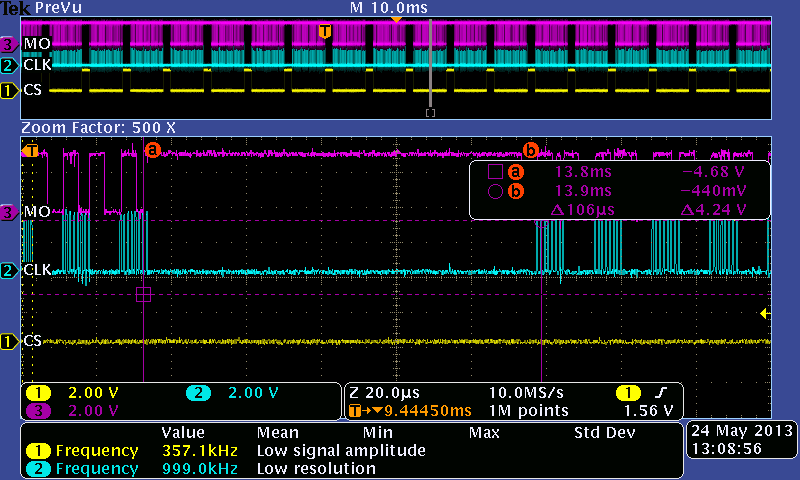
Task: Click channel 2 CLK marker in overview
Action: point(8,65)
